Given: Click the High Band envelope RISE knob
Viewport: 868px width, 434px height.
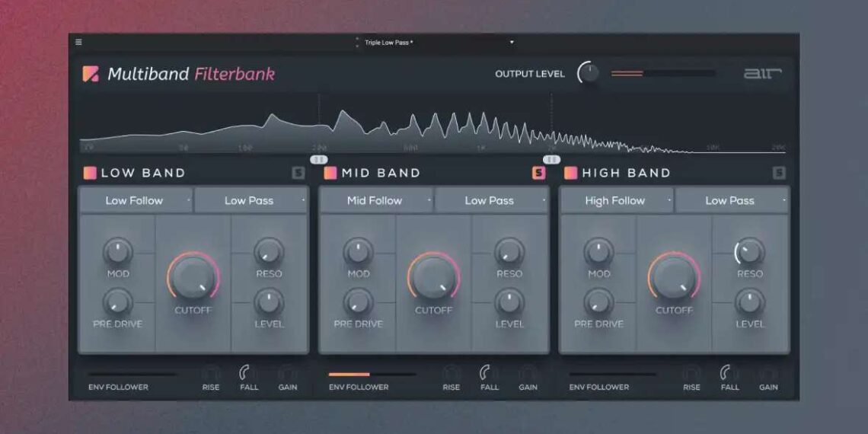Looking at the screenshot, I should click(691, 373).
